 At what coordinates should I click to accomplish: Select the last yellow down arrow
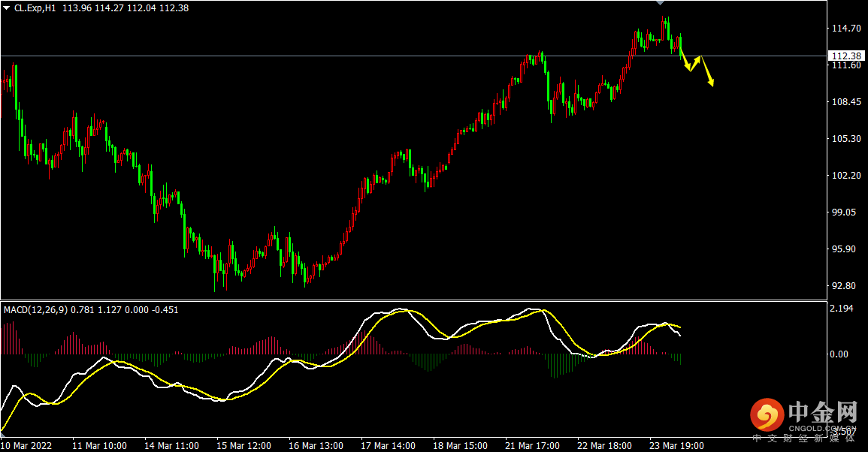pyautogui.click(x=707, y=72)
